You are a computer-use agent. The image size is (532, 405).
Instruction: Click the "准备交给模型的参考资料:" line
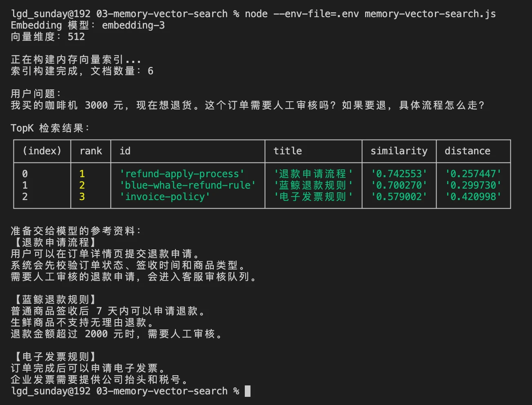point(76,231)
